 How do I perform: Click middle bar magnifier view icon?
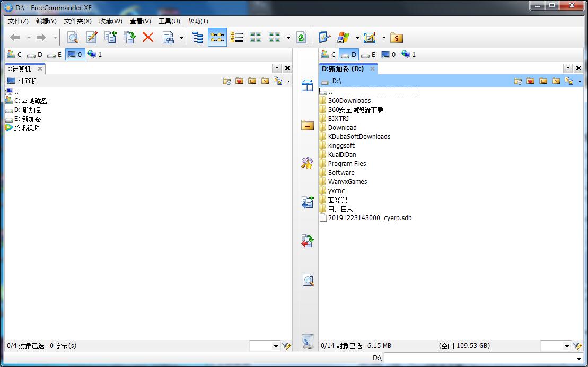click(x=308, y=280)
